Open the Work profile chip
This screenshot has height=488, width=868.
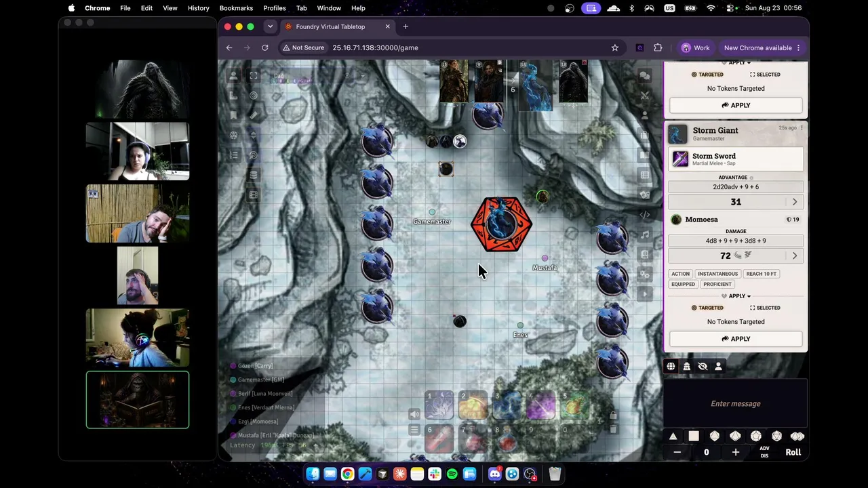pyautogui.click(x=696, y=48)
